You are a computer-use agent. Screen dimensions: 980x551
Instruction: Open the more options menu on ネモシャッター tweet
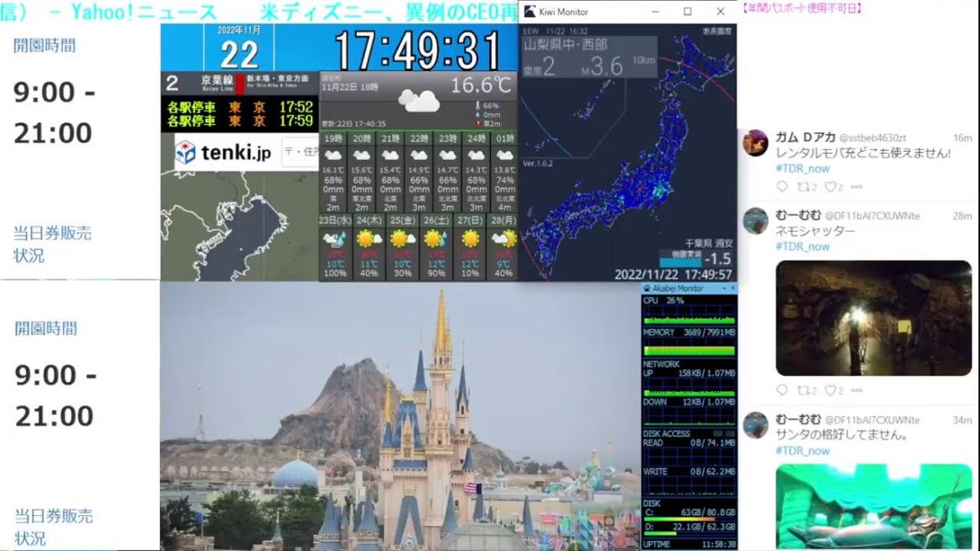[854, 389]
